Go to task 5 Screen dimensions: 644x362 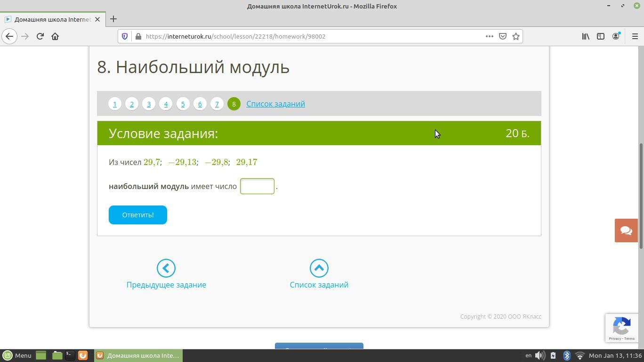click(183, 104)
